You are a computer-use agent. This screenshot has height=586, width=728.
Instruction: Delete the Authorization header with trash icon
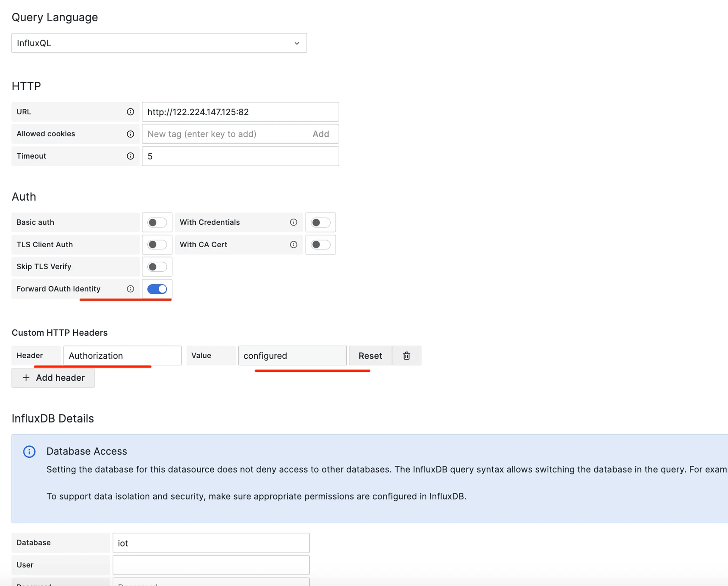point(406,356)
